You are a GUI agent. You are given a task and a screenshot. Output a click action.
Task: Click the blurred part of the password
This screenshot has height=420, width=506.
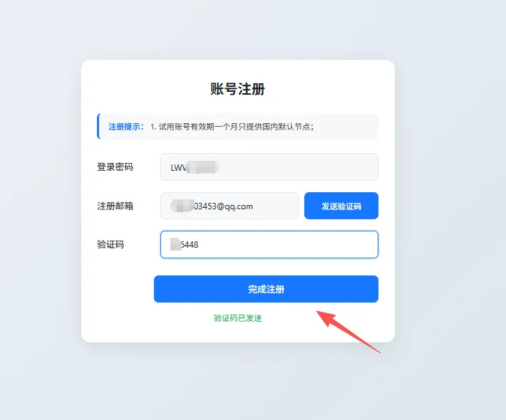click(202, 167)
